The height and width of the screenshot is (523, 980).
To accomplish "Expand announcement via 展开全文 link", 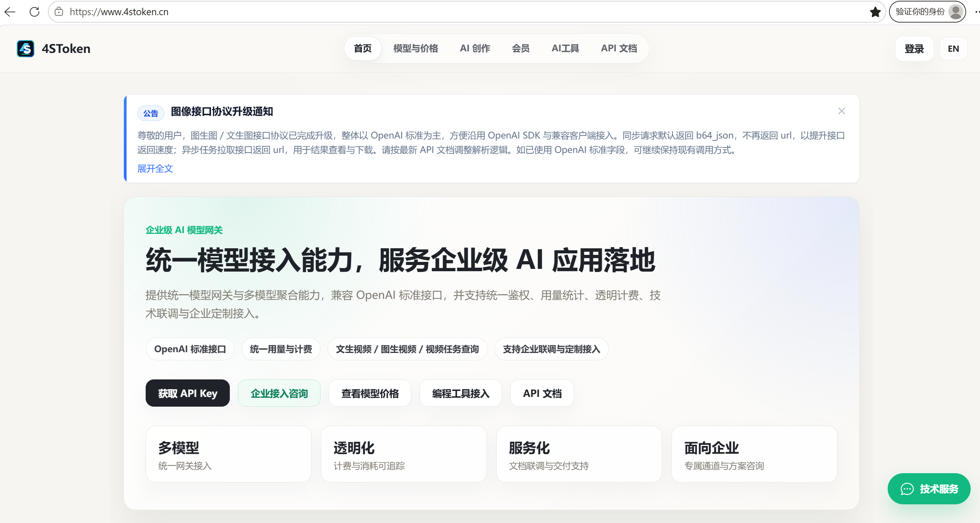I will tap(155, 168).
